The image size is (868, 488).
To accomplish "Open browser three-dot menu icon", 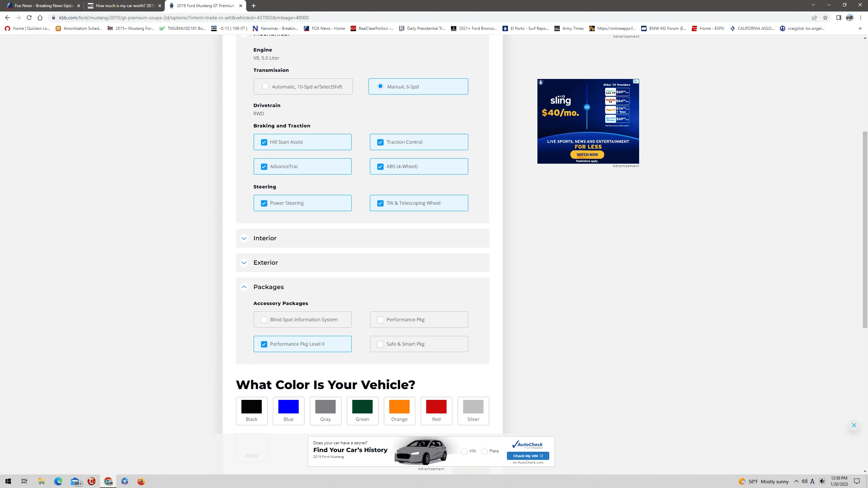I will pos(861,18).
